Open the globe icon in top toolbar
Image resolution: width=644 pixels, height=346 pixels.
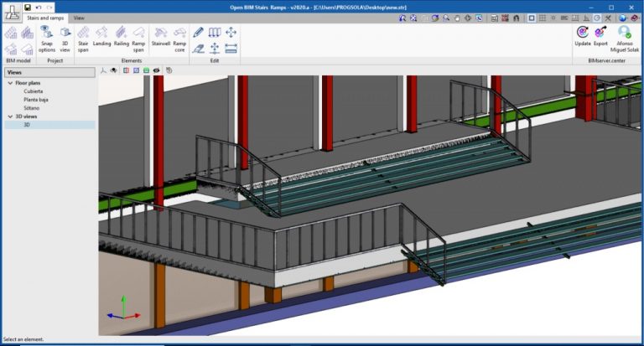[623, 18]
